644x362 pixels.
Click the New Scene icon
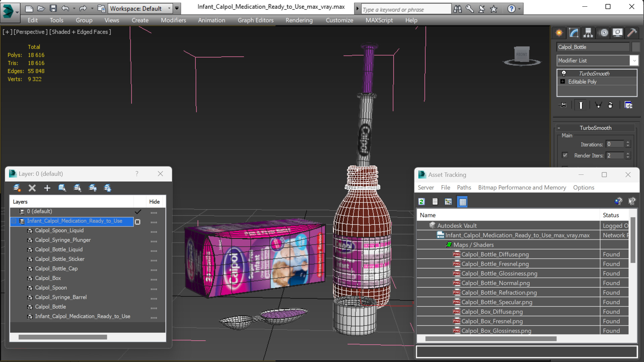29,8
